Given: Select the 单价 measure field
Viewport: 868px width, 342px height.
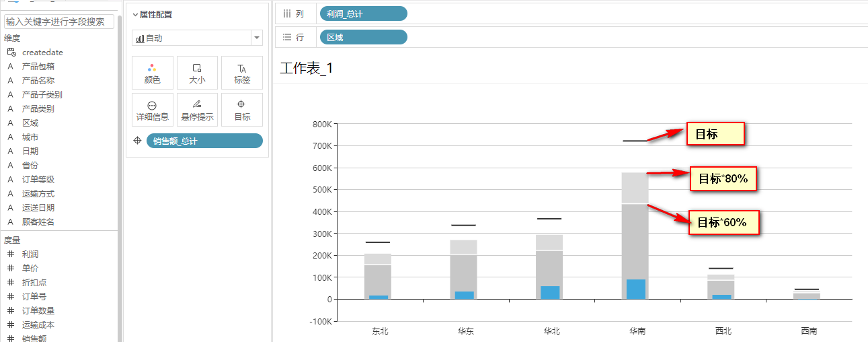Looking at the screenshot, I should tap(30, 268).
